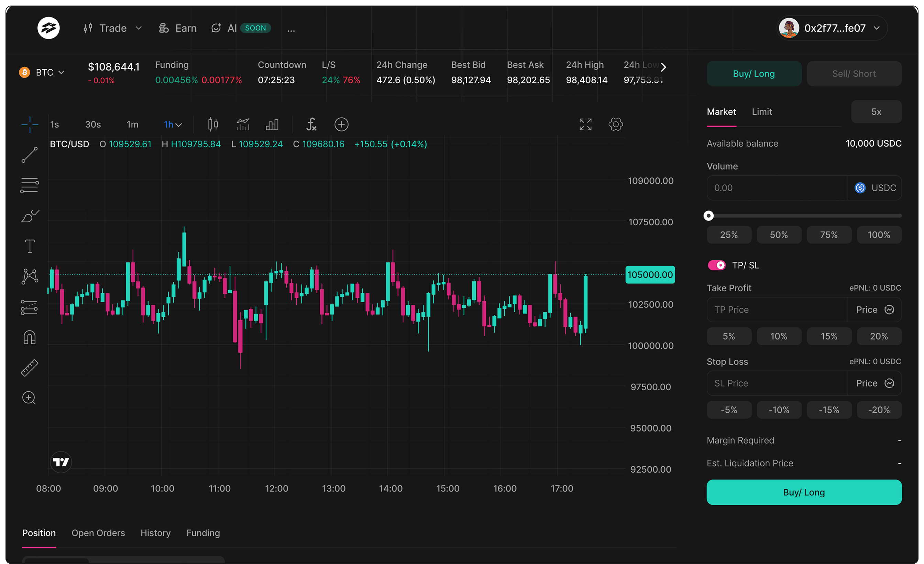This screenshot has width=924, height=564.
Task: Set volume to 50%
Action: tap(779, 235)
